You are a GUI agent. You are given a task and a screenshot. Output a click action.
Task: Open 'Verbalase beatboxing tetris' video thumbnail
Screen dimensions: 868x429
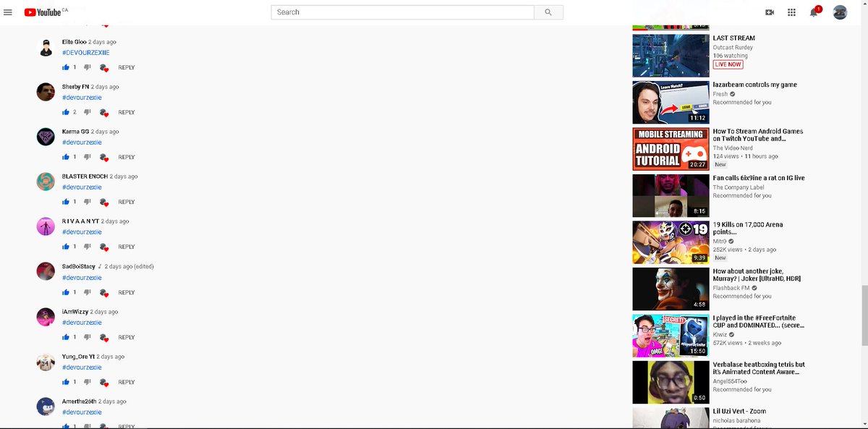click(670, 383)
